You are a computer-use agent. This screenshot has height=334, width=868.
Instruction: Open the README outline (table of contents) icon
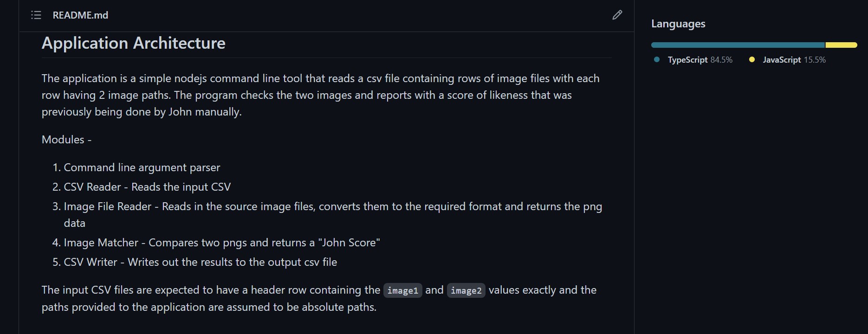point(36,15)
